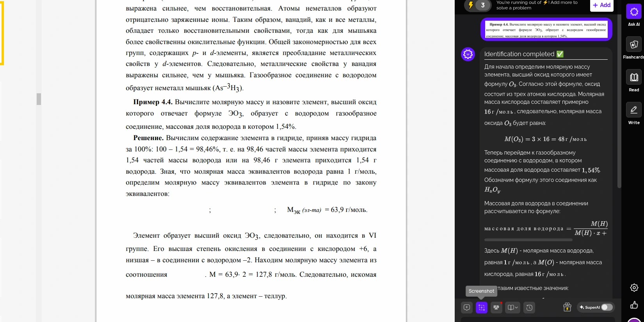Toggle the SuperAI switch
644x322 pixels.
(x=607, y=307)
